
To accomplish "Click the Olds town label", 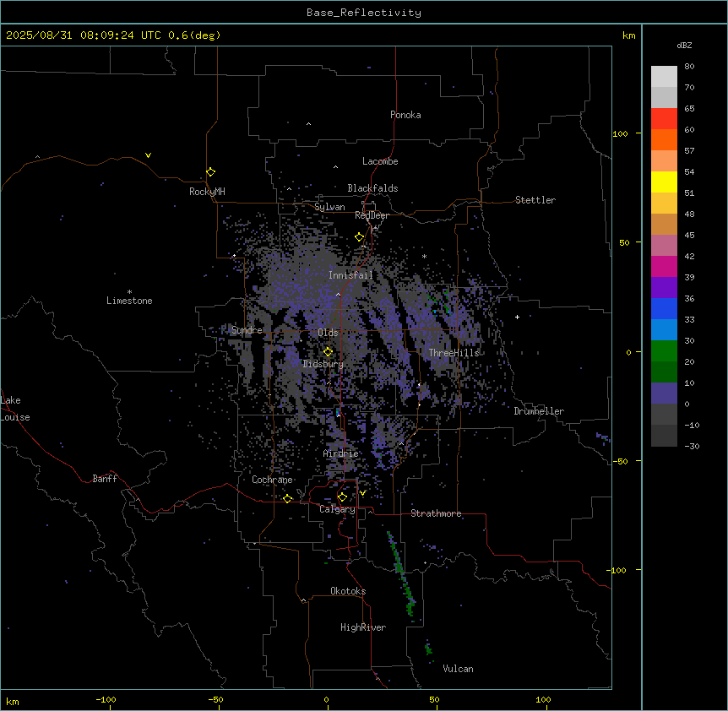I will (x=328, y=333).
